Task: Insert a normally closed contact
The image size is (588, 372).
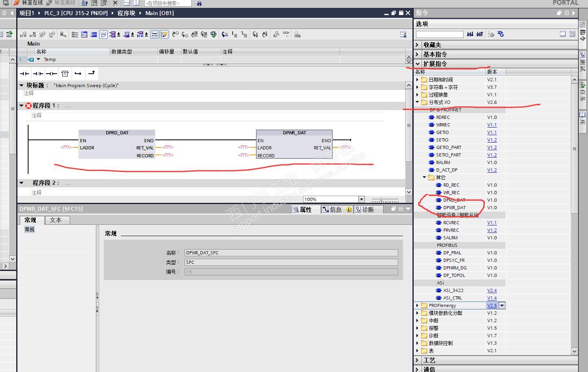Action: click(38, 73)
